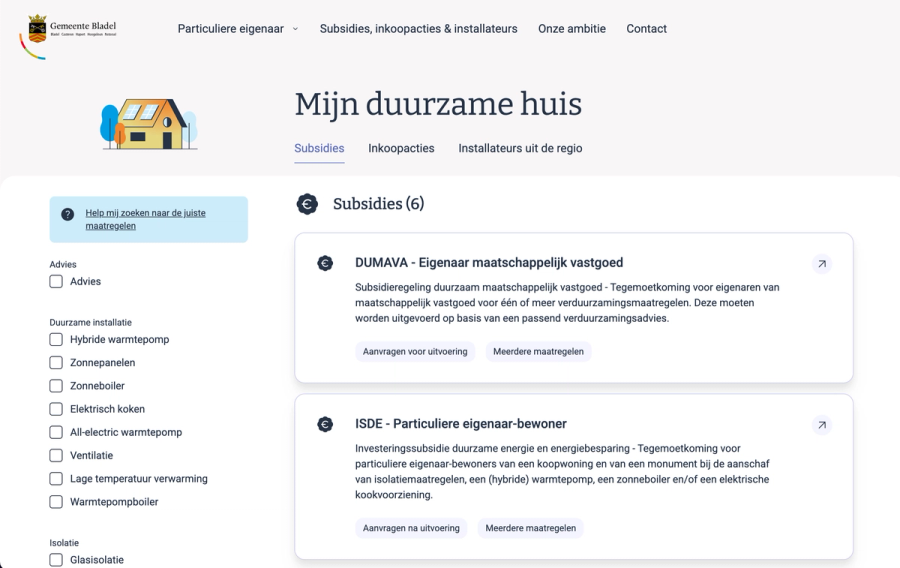Enable the Hybride warmtepomp filter
Image resolution: width=900 pixels, height=568 pixels.
(x=56, y=340)
